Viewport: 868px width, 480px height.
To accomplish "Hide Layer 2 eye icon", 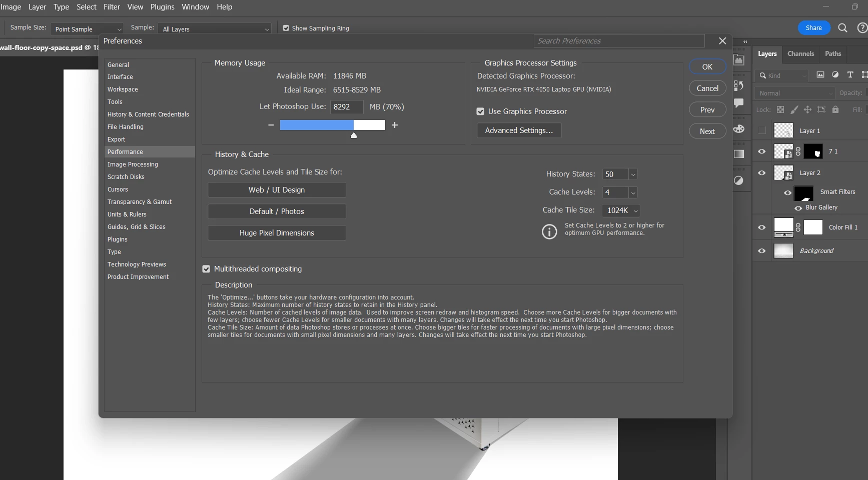I will pyautogui.click(x=762, y=173).
